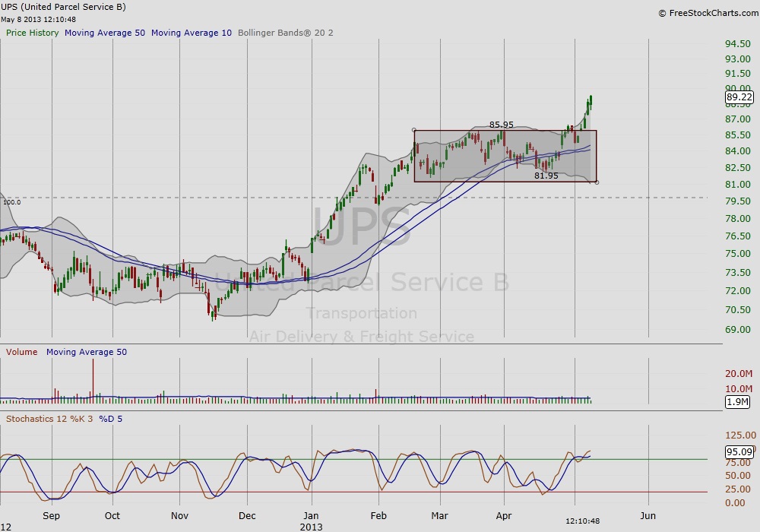Click the 89.22 current price tag
Viewport: 760px width, 532px height.
[x=739, y=97]
